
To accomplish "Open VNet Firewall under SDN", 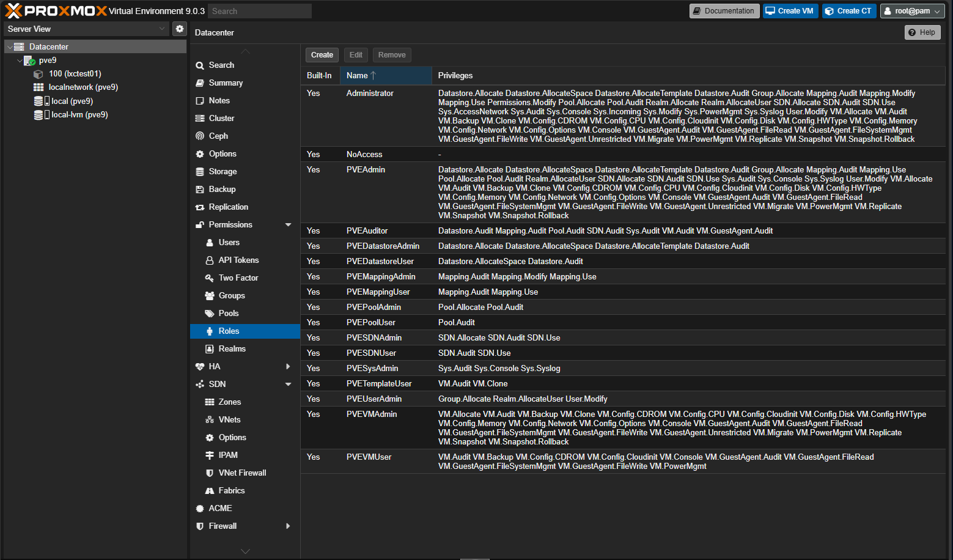I will [x=242, y=473].
